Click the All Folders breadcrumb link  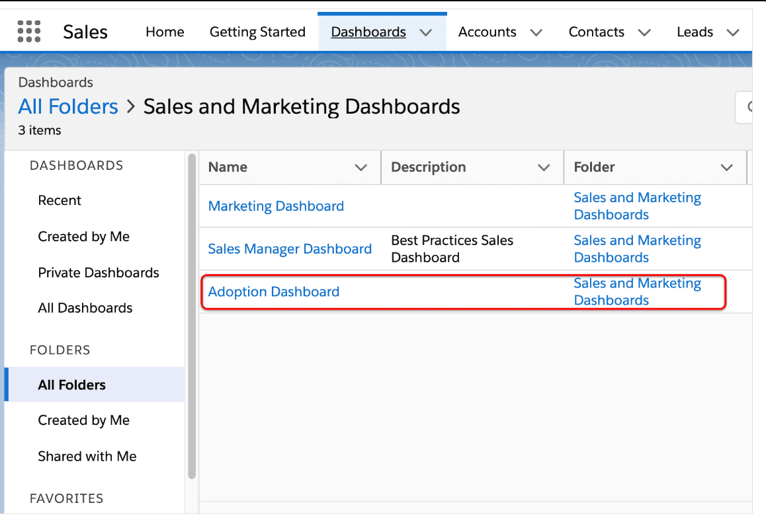point(68,106)
